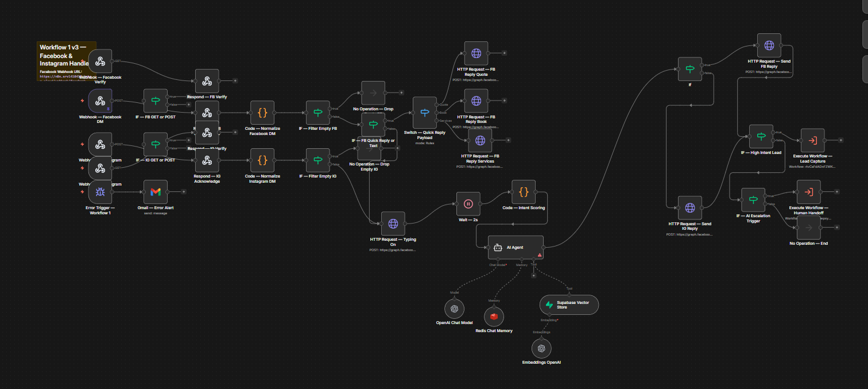Click the Redis Chat Memory node
868x389 pixels.
coord(494,316)
